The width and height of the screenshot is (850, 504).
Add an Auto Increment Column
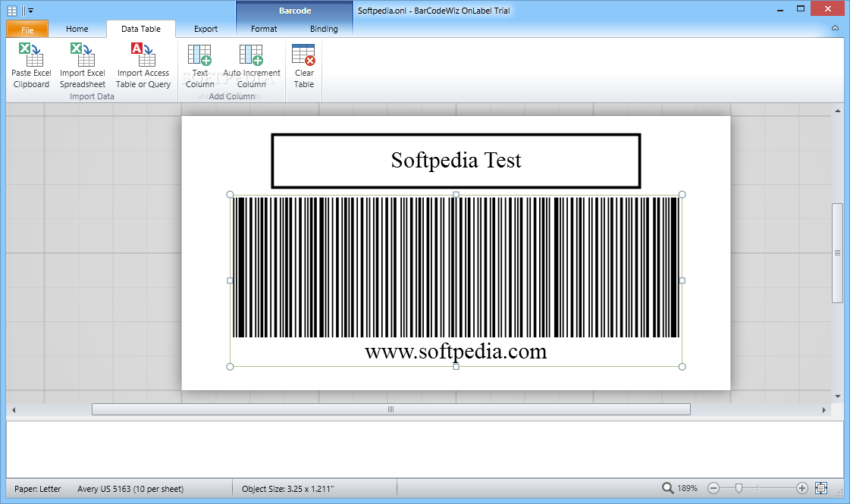tap(252, 66)
